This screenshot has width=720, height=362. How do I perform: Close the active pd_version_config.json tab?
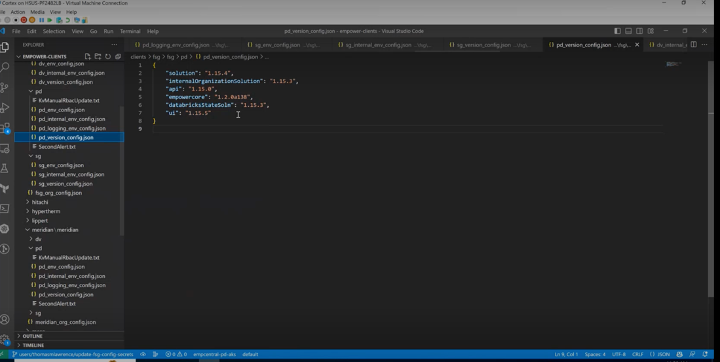point(637,45)
